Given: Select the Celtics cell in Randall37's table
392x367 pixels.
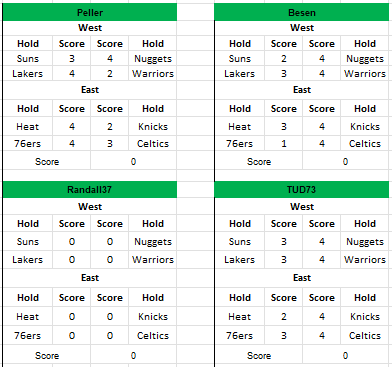Looking at the screenshot, I should (153, 335).
